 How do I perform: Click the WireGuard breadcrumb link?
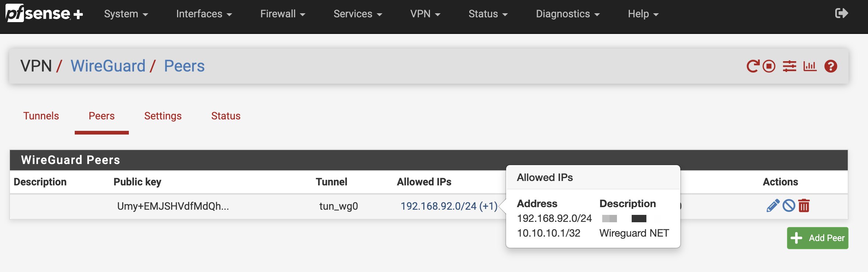pos(108,66)
